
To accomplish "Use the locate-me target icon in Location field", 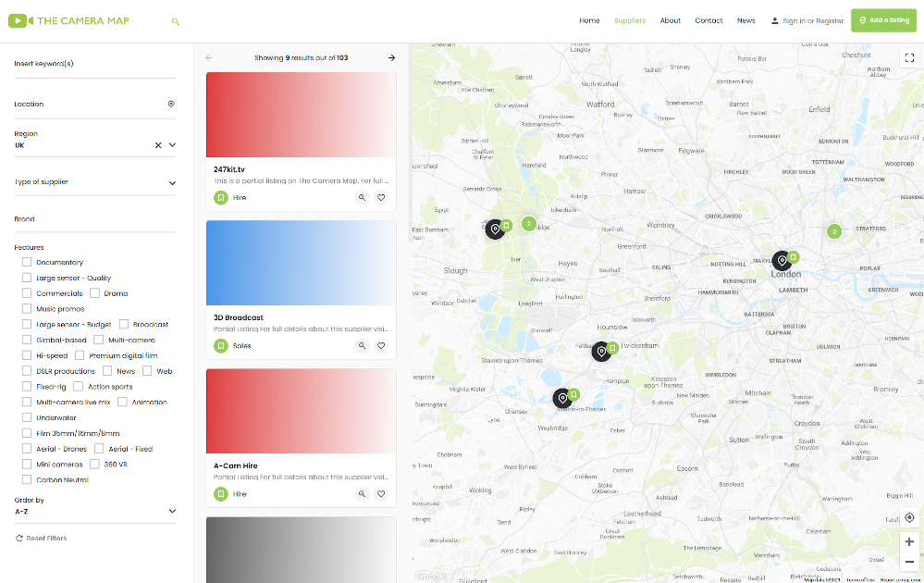I will [171, 104].
